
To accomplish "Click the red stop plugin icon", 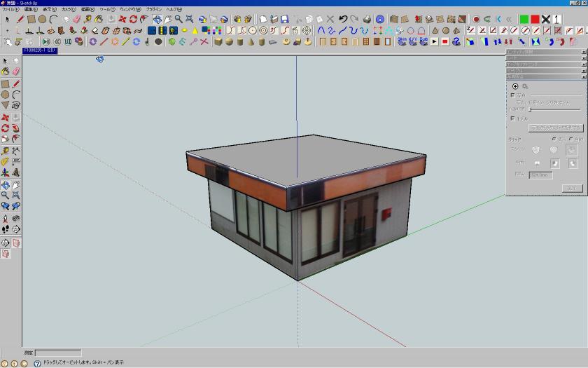I will (x=445, y=41).
